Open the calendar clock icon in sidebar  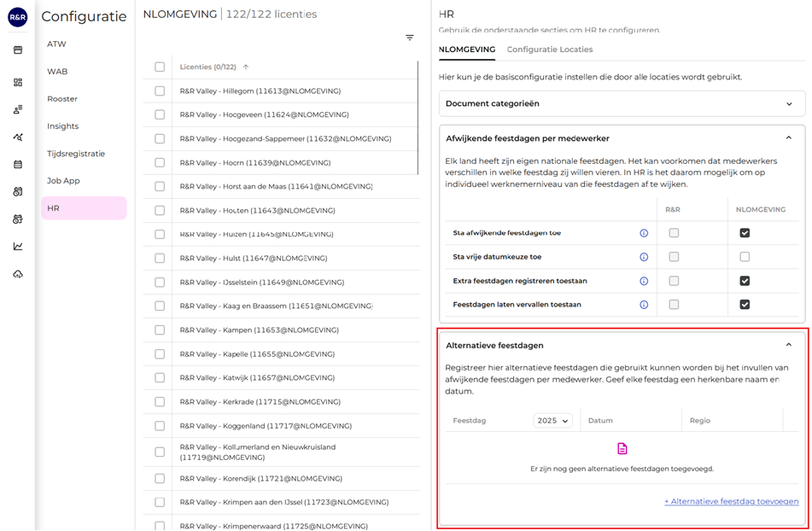point(18,192)
